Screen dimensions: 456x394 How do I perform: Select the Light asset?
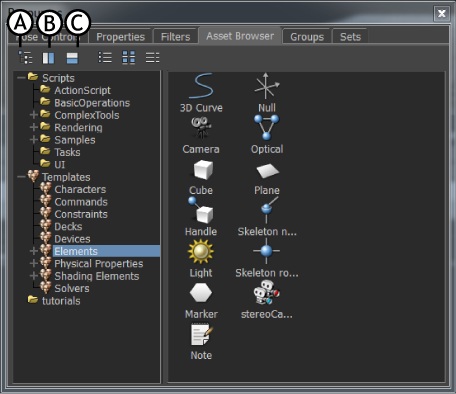point(201,259)
